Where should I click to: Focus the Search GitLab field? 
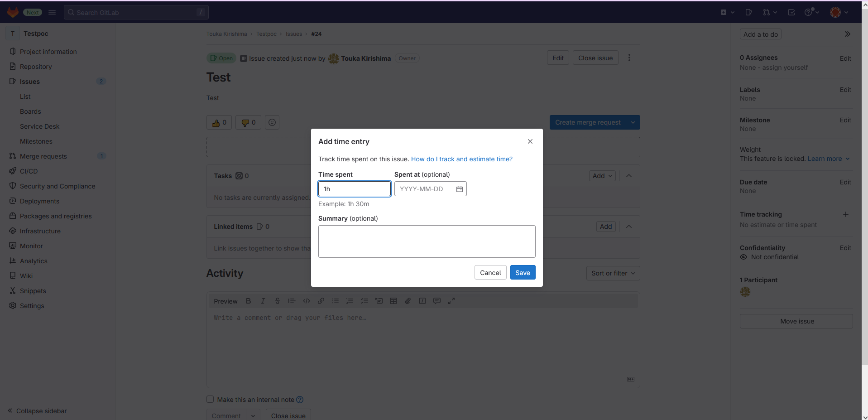point(136,12)
